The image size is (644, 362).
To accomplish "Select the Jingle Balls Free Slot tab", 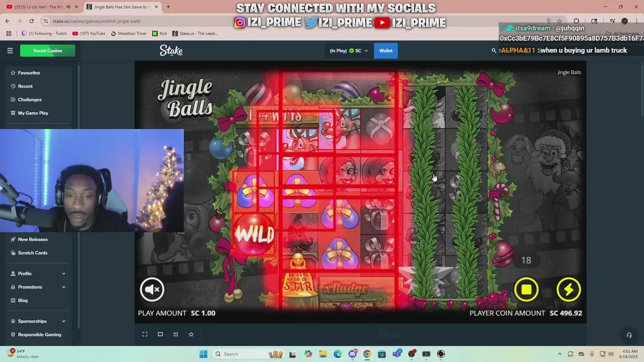I will coord(123,7).
